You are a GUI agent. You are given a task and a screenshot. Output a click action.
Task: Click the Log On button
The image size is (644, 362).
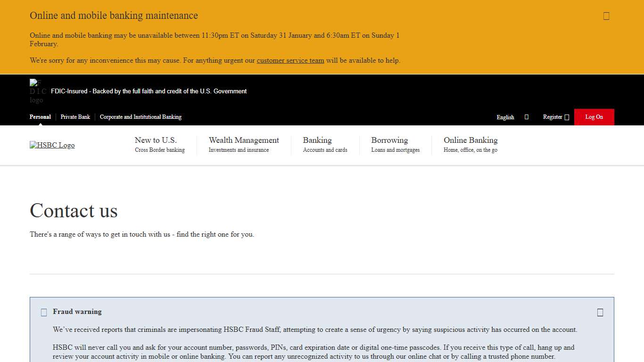tap(594, 117)
